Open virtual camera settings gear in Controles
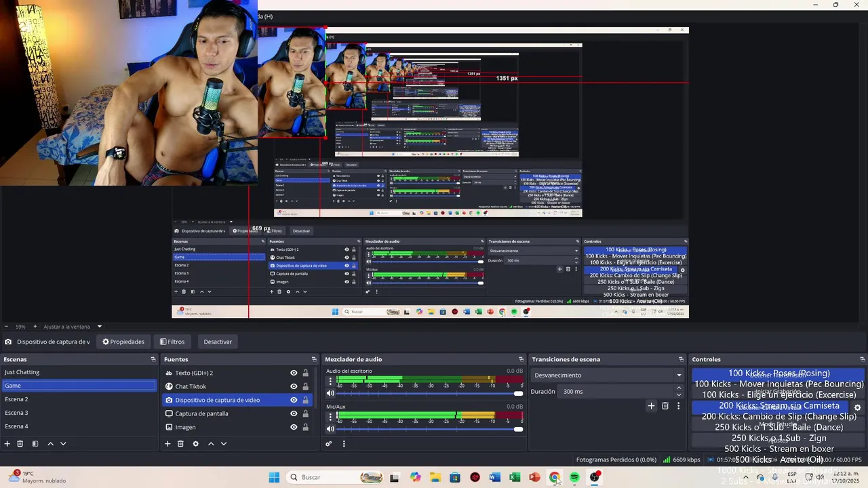 pyautogui.click(x=857, y=408)
